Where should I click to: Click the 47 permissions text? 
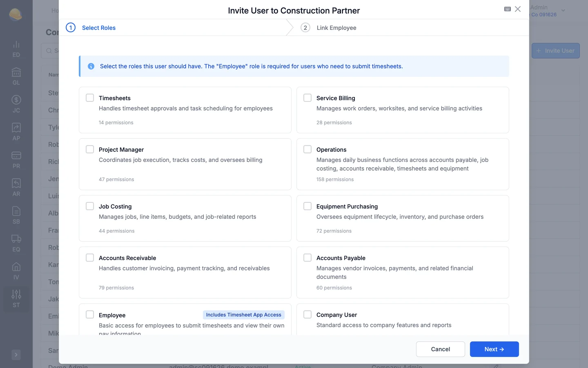tap(116, 180)
